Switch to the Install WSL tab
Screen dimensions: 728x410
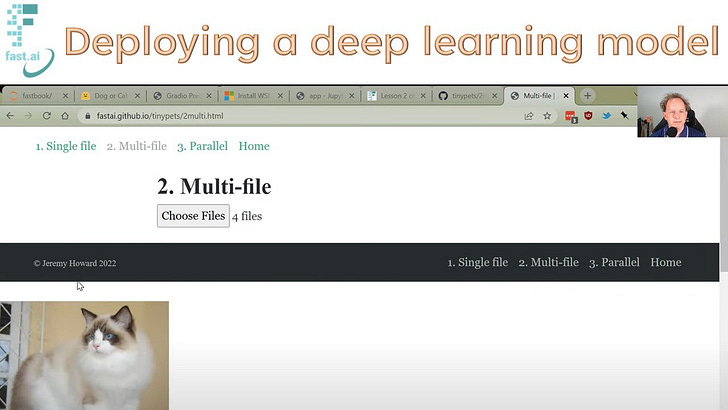[x=253, y=96]
